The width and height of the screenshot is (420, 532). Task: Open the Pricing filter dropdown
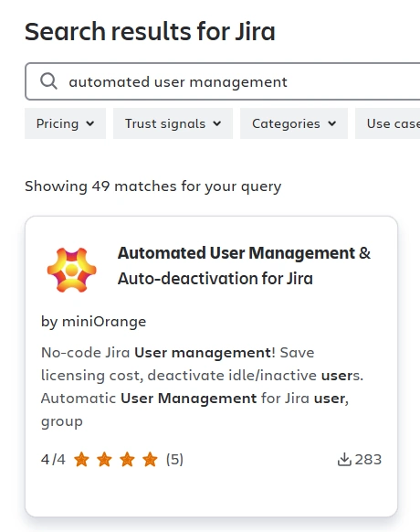(x=65, y=123)
